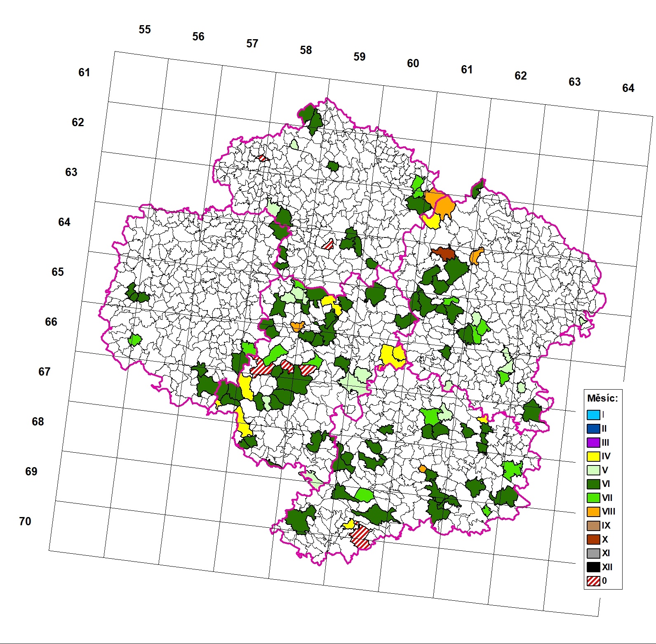Viewport: 656px width, 644px height.
Task: Click the orange swatch for month VIII
Action: pos(593,512)
